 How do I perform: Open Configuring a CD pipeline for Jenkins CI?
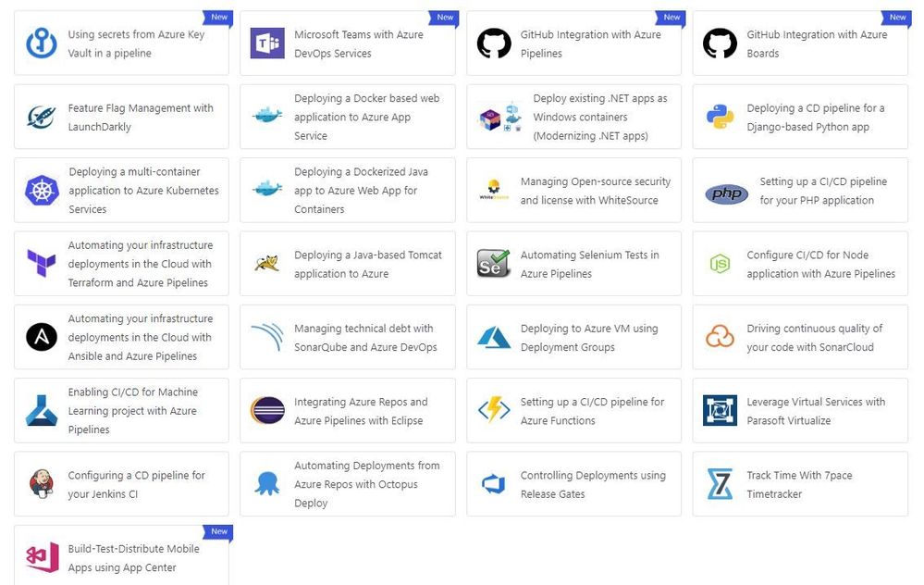(x=121, y=483)
